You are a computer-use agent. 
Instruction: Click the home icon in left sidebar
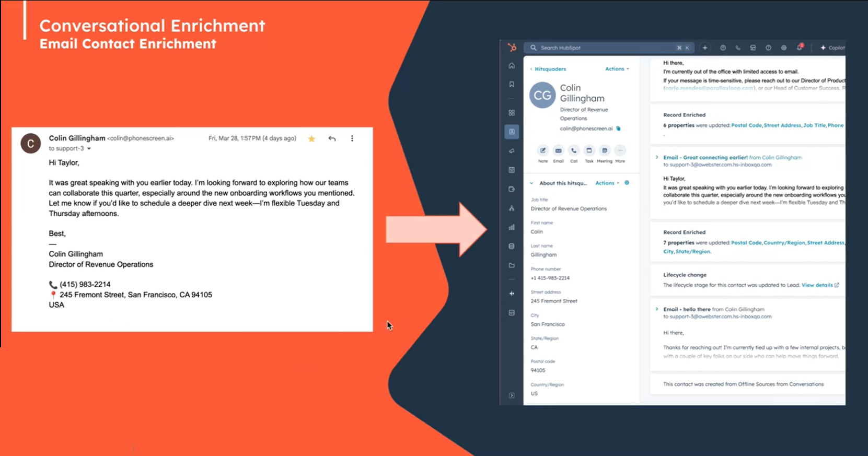click(x=512, y=66)
